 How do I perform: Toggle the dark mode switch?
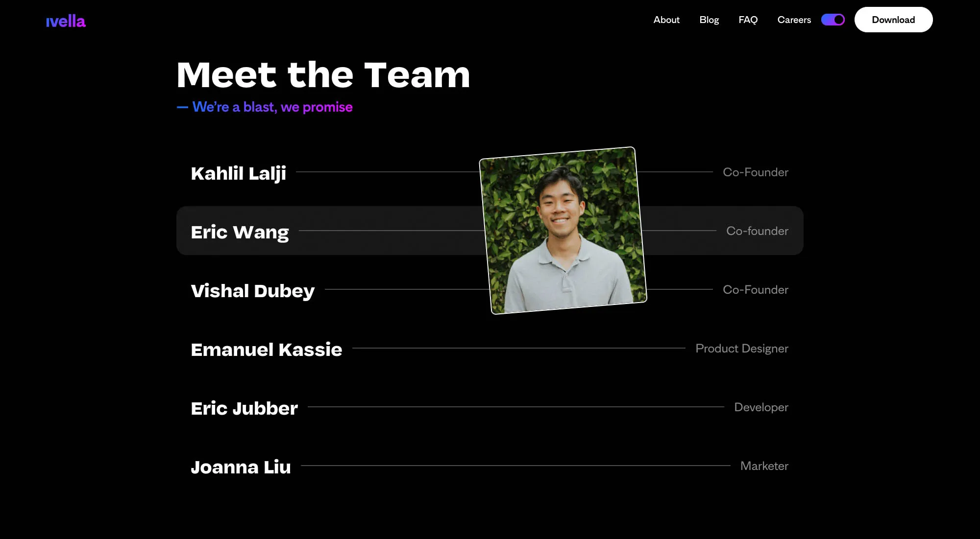pyautogui.click(x=833, y=20)
